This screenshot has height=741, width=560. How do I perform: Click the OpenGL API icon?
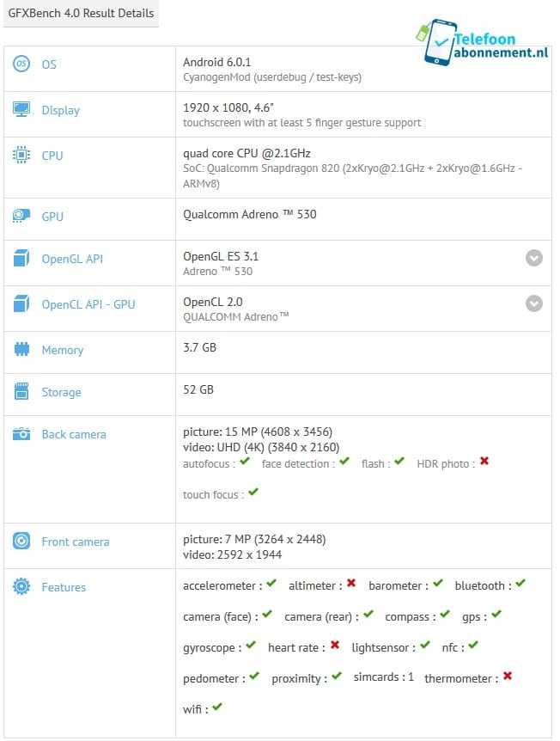[x=21, y=259]
